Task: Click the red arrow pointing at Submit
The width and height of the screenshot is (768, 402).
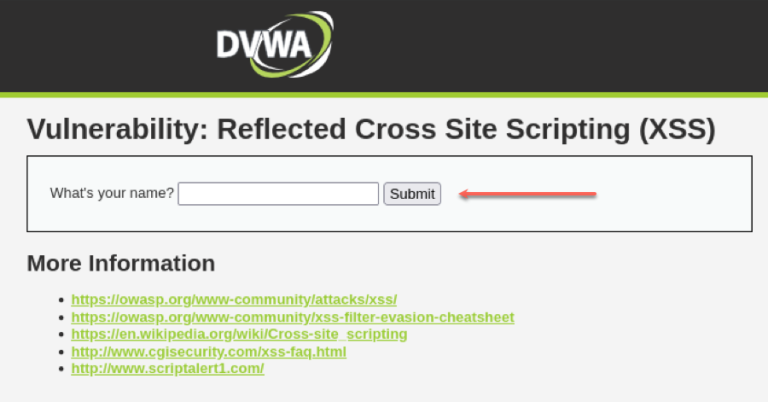Action: click(528, 194)
